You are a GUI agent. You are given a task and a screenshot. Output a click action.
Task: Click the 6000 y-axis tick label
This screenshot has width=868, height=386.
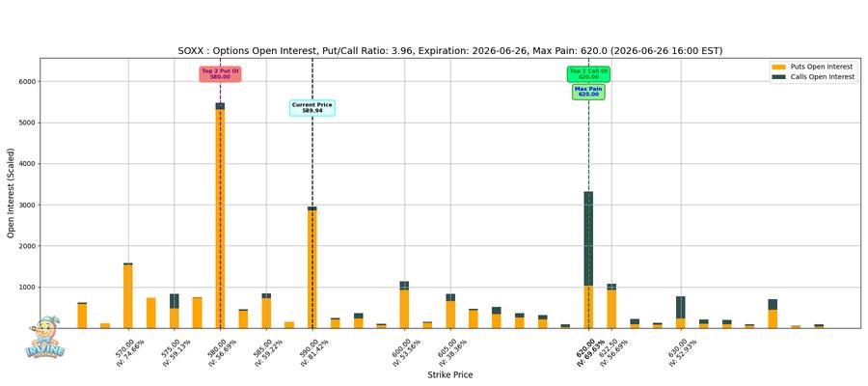pos(27,81)
